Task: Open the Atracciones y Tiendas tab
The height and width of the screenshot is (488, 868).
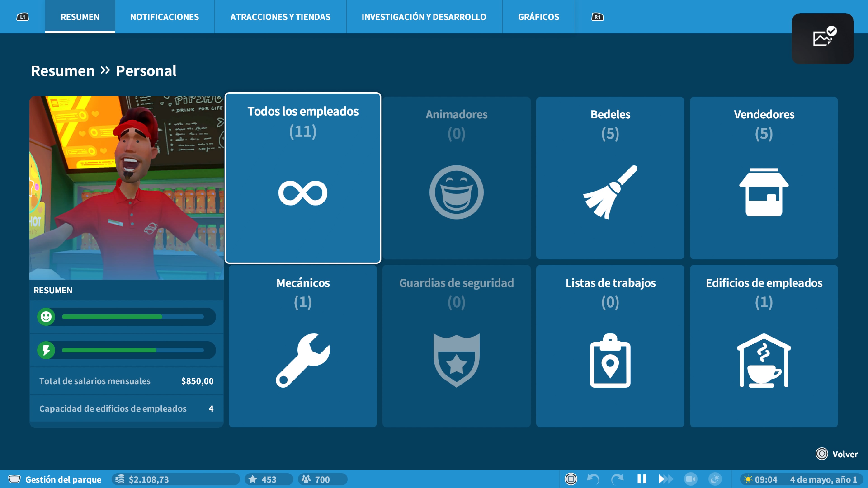Action: pyautogui.click(x=280, y=17)
